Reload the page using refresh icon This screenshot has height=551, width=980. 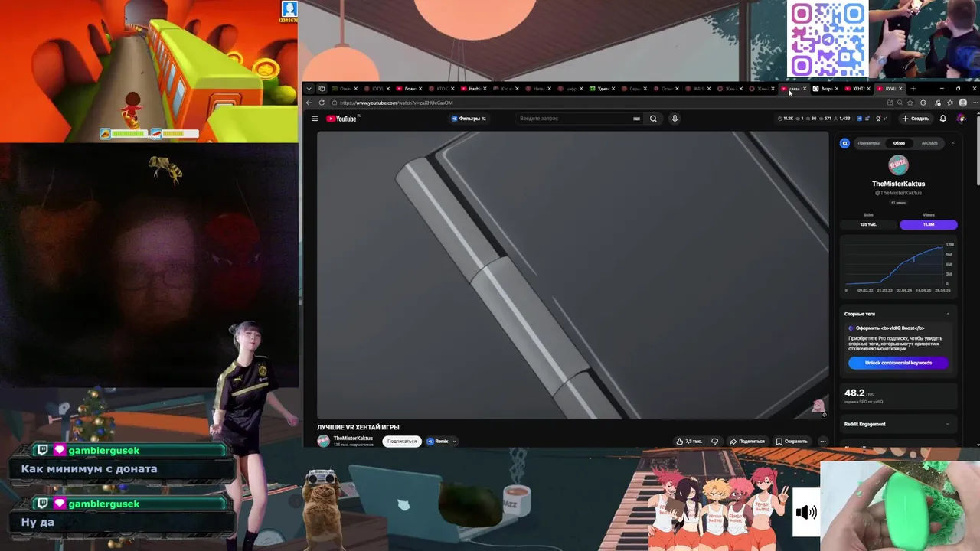[x=322, y=103]
